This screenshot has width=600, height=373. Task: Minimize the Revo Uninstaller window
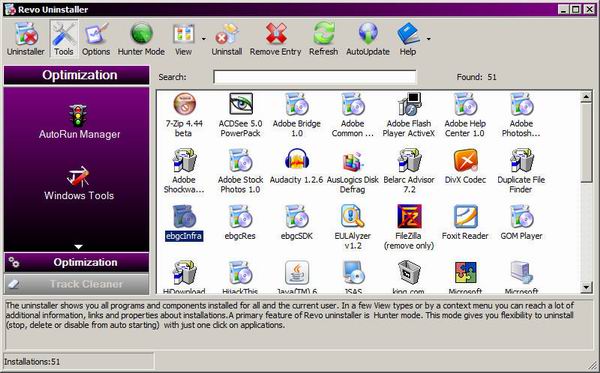point(562,10)
